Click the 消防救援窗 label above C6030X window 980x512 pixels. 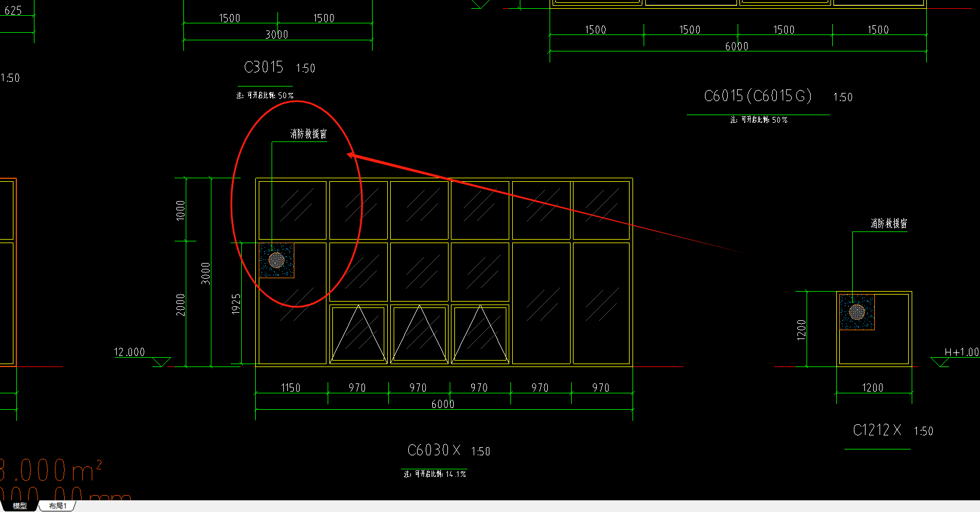pos(308,134)
